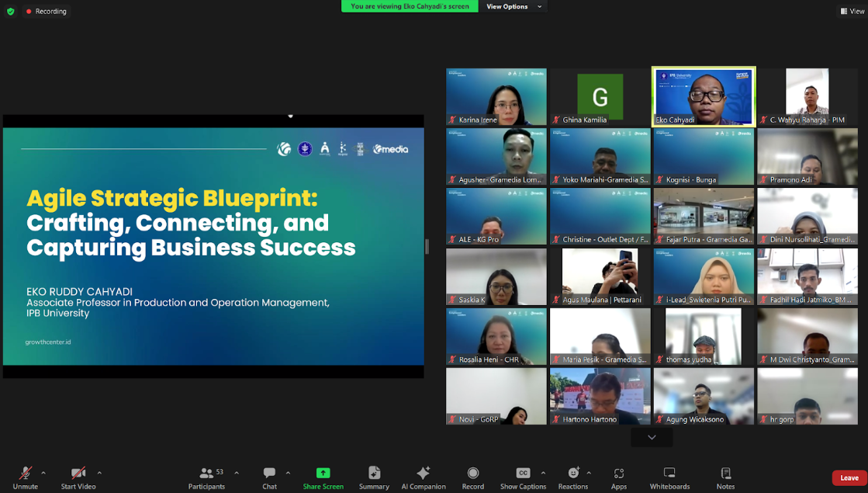Select C. Wahyu Raharja - PIM video tile

[x=807, y=97]
